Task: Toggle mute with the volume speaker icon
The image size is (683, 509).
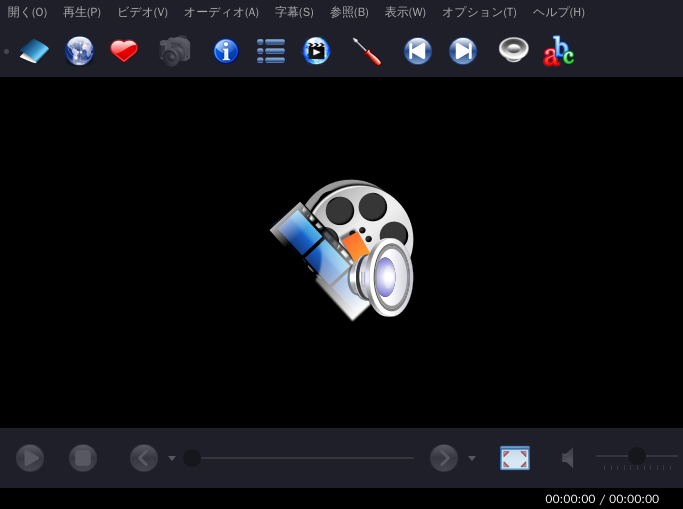Action: (x=568, y=458)
